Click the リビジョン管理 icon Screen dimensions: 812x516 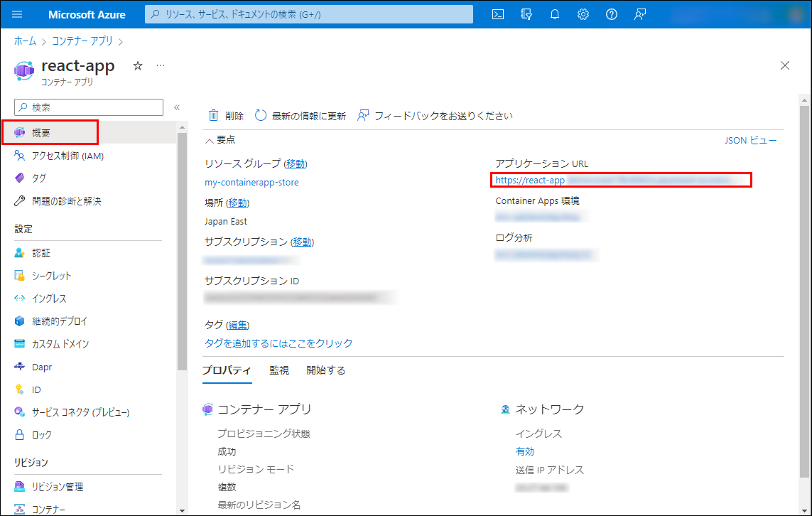pyautogui.click(x=20, y=486)
